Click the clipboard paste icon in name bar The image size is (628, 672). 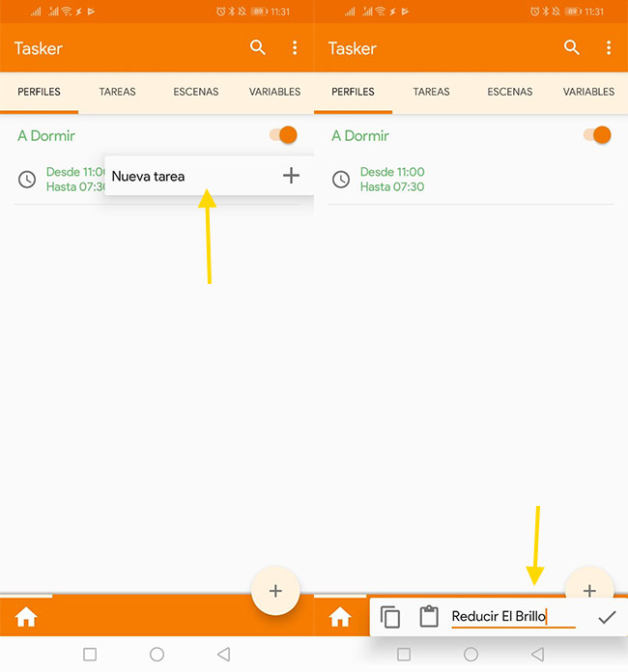click(429, 617)
